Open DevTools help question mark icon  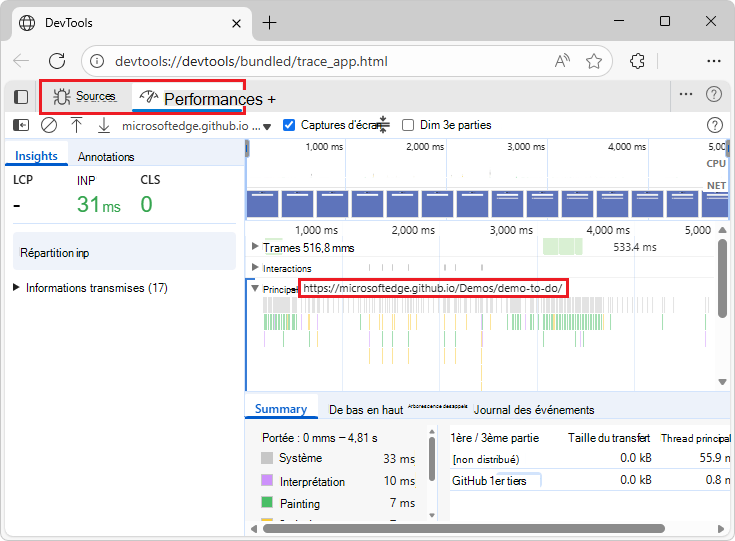tap(713, 94)
